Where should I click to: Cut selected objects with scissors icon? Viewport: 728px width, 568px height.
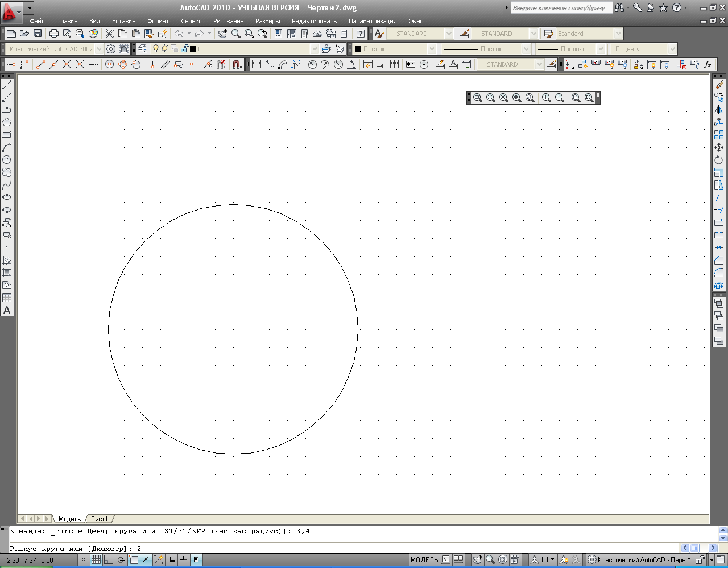[110, 34]
